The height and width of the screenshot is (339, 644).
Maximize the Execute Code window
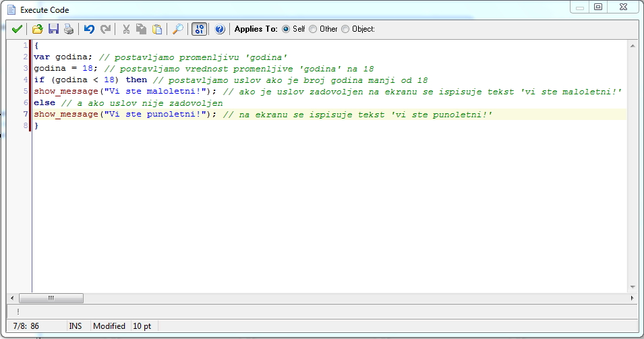[598, 7]
